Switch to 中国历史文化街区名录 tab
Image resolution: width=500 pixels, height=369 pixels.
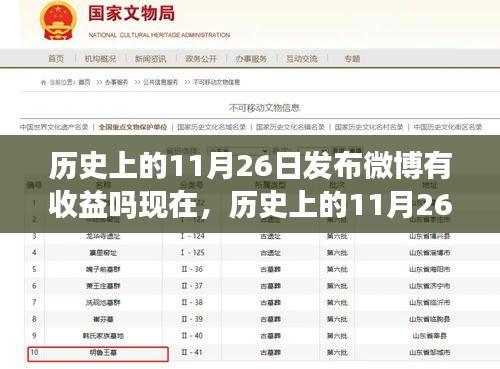coord(448,127)
